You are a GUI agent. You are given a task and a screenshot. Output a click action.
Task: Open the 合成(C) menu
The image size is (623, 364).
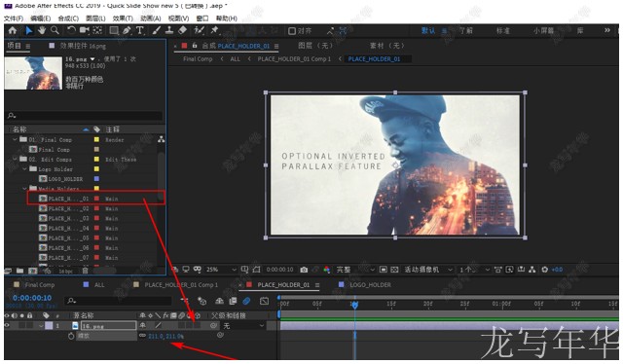[x=68, y=18]
